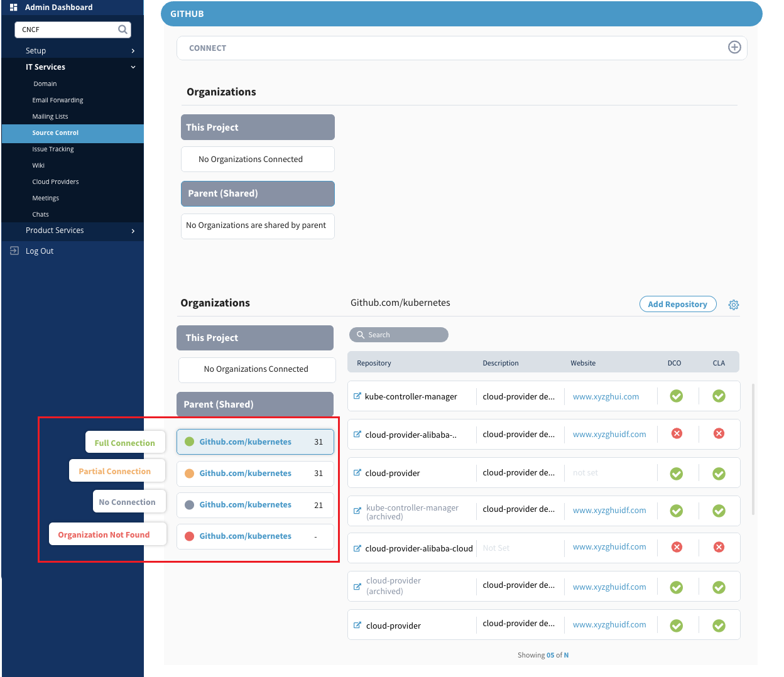This screenshot has height=677, width=784.
Task: Toggle the CLA checkmark for kube-controller-manager
Action: coord(719,396)
